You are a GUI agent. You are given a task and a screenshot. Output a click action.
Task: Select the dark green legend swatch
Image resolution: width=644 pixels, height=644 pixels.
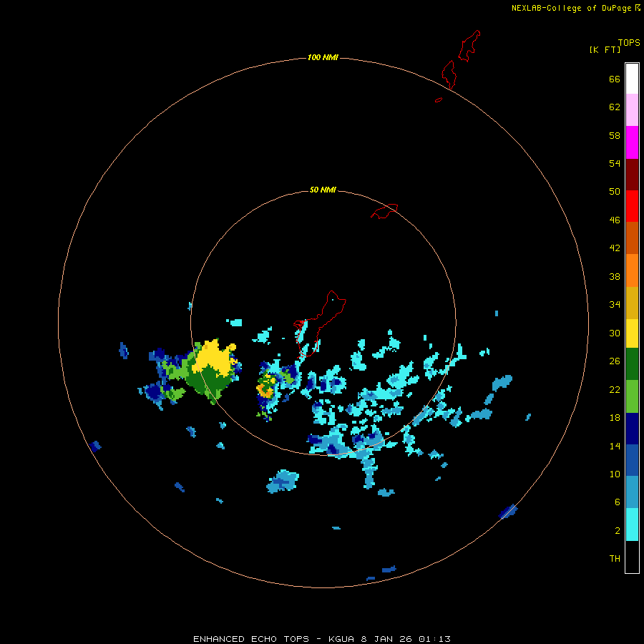(632, 364)
